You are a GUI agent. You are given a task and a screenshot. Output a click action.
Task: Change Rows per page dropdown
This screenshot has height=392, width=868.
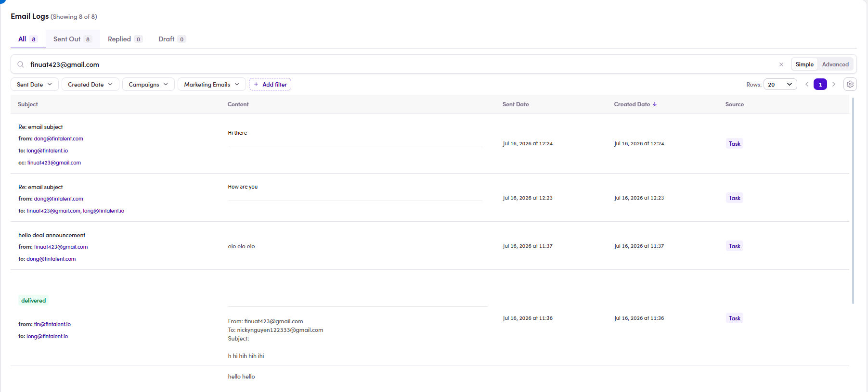780,84
